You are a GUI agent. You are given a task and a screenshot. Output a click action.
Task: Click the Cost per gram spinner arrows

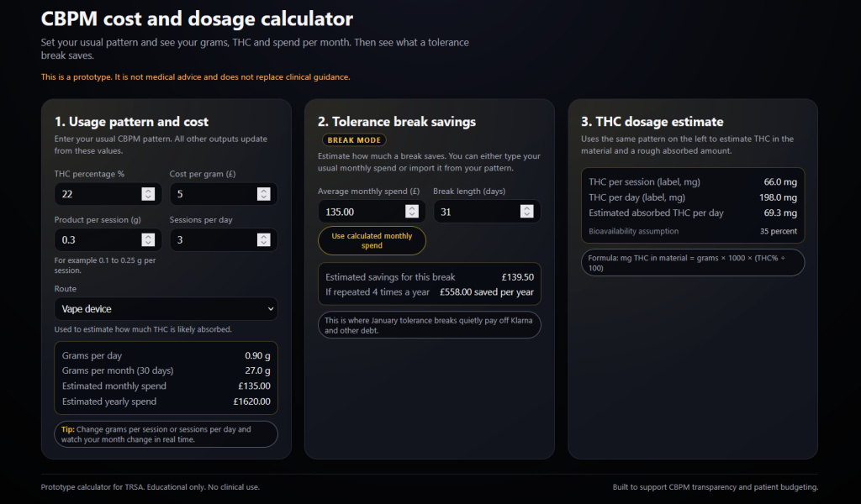pos(263,193)
